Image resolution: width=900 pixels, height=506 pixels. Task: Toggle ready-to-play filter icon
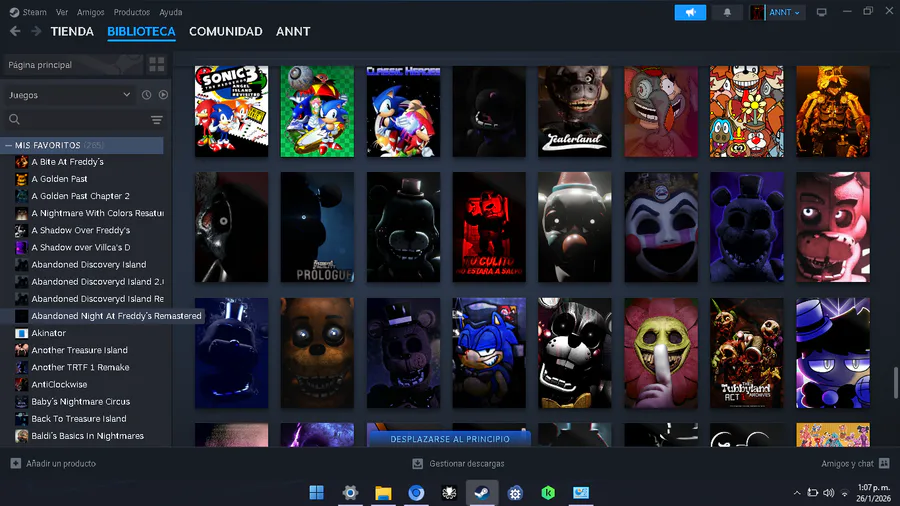point(164,95)
